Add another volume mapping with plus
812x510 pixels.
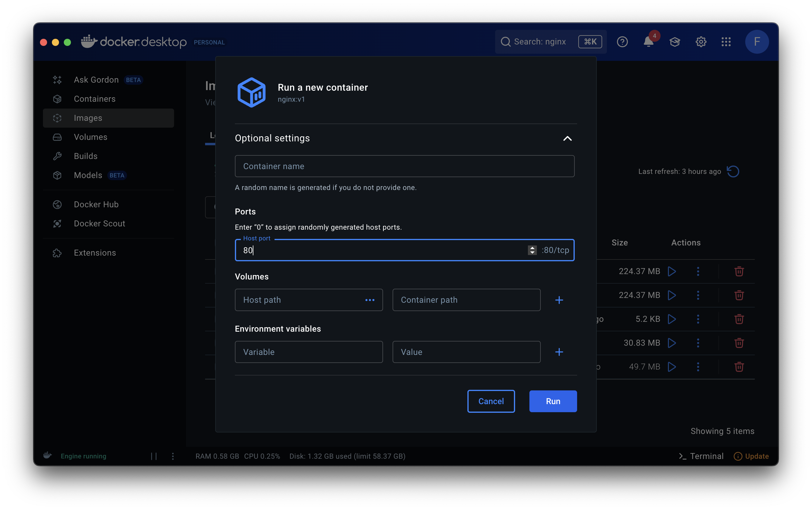(x=559, y=300)
